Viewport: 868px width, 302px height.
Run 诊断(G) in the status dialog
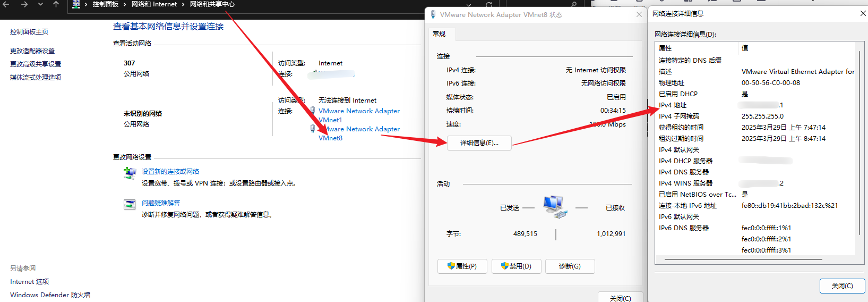pyautogui.click(x=570, y=266)
